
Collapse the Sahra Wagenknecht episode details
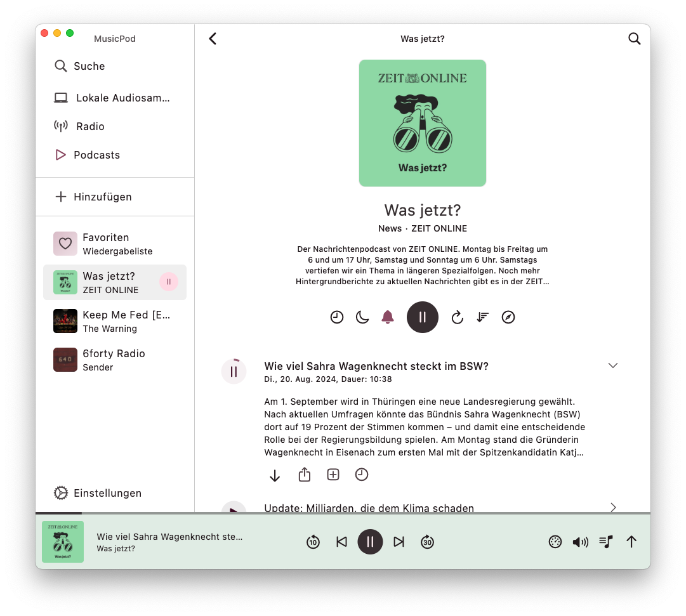[613, 365]
